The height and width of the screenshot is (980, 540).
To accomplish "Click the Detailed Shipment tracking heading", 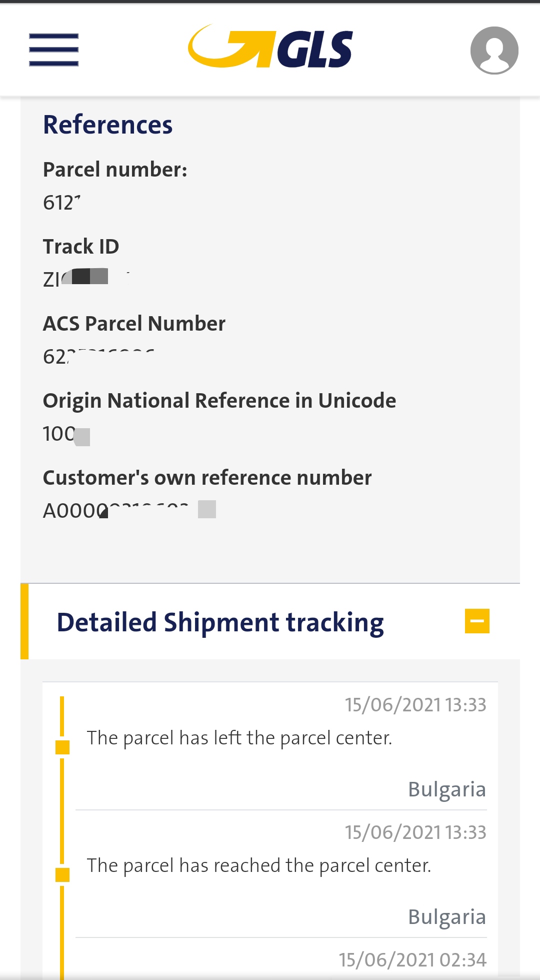I will click(x=220, y=622).
